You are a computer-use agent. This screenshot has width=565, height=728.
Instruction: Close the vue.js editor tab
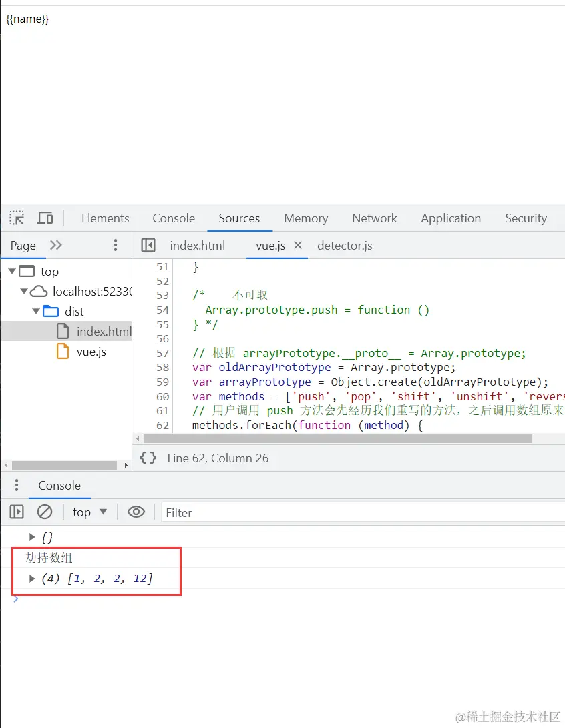click(x=298, y=245)
